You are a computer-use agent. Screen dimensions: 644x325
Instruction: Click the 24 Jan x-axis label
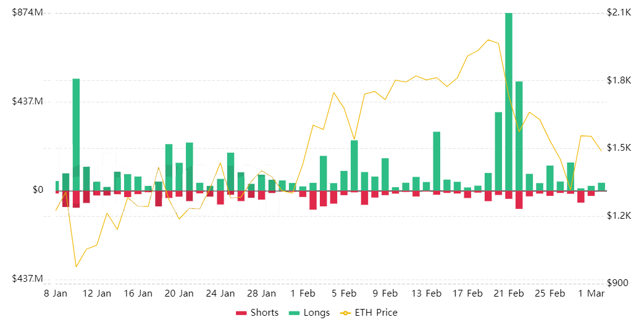click(220, 293)
